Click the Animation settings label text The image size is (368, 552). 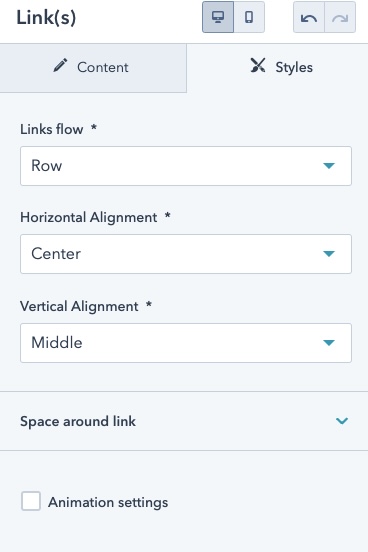pos(108,502)
